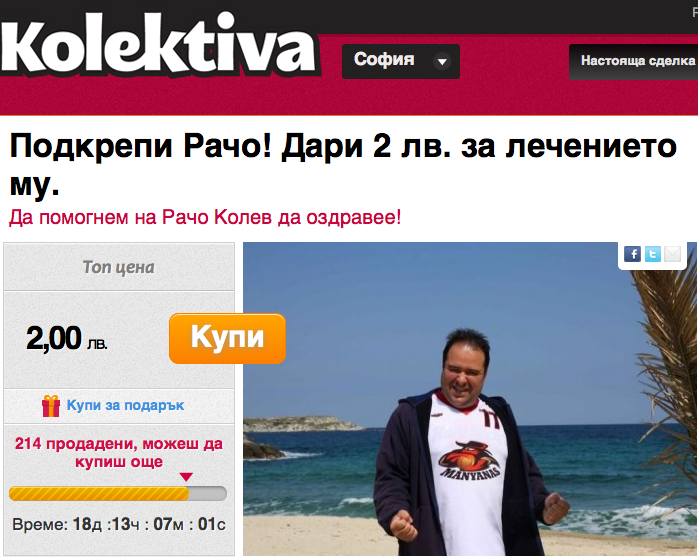
Task: Click the red progress marker triangle
Action: pos(186,477)
